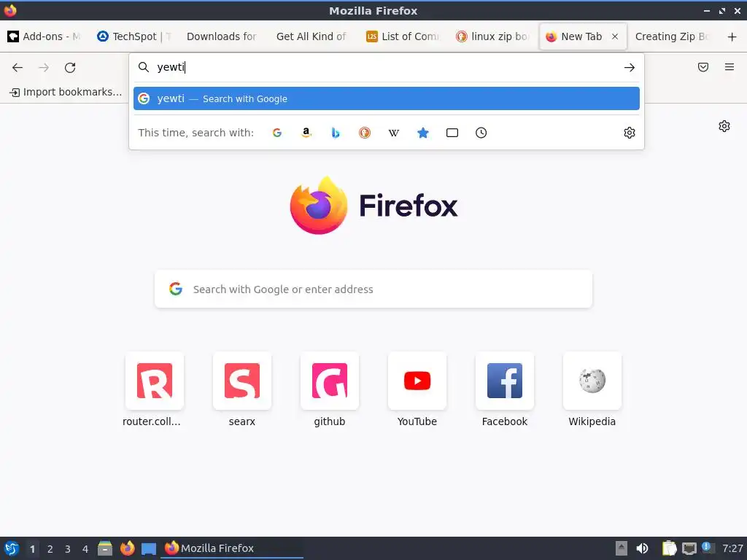Click the Search with Google page field
This screenshot has width=747, height=560.
click(x=373, y=289)
